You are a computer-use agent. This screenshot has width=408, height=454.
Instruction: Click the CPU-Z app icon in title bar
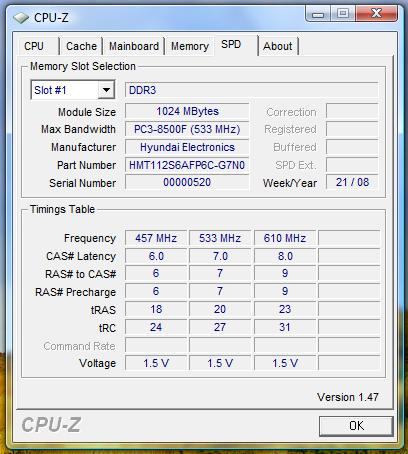click(x=21, y=17)
